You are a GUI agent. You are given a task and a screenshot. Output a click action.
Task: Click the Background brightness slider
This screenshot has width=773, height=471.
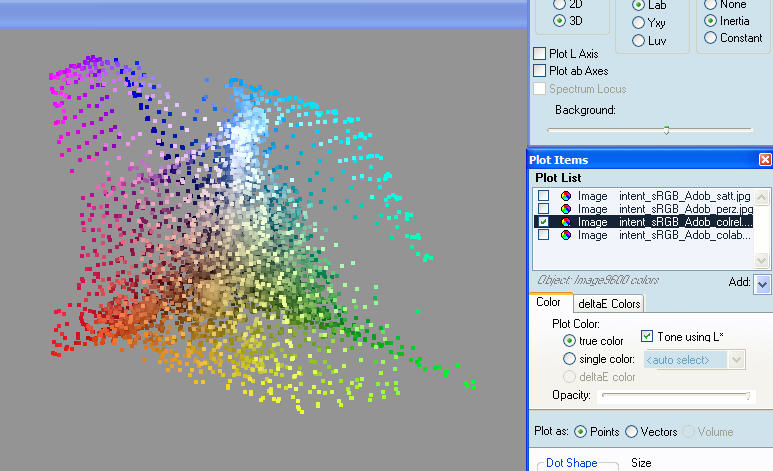[666, 130]
